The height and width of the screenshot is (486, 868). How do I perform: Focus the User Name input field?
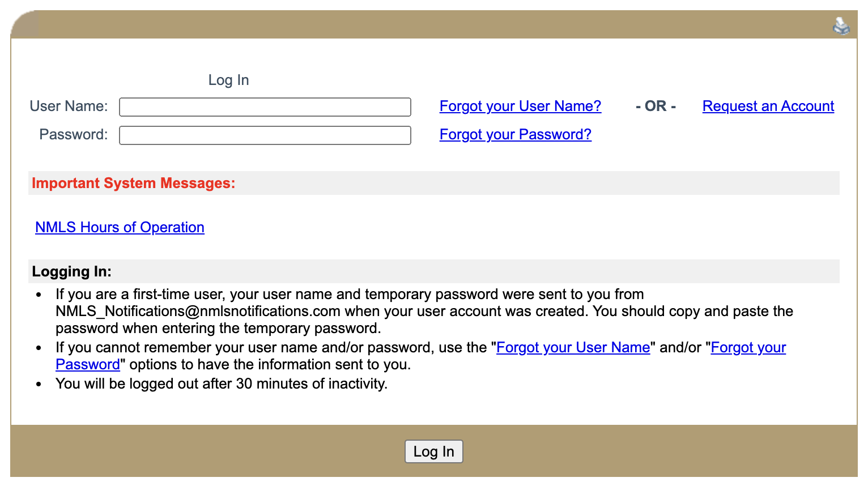[x=265, y=107]
